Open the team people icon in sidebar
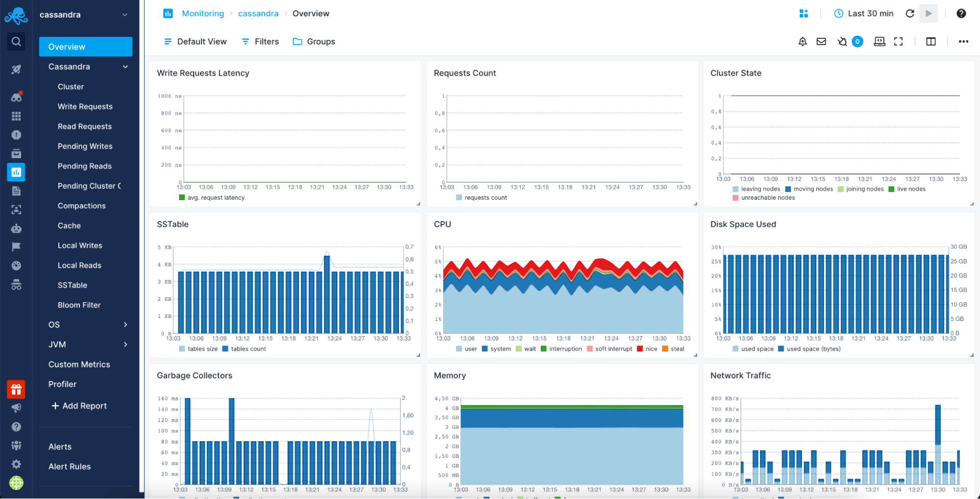Image resolution: width=980 pixels, height=499 pixels. [16, 446]
